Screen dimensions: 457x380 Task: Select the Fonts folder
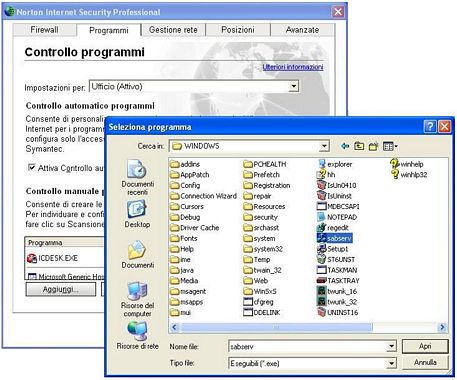[x=184, y=238]
